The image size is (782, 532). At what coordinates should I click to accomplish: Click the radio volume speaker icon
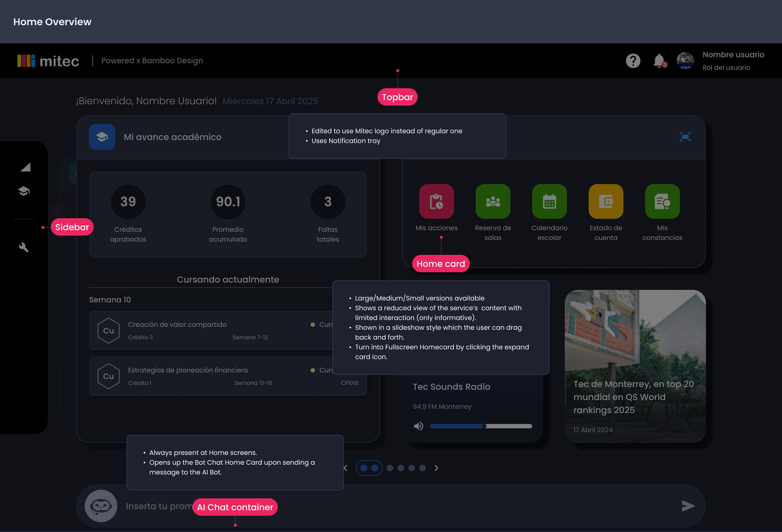point(419,426)
